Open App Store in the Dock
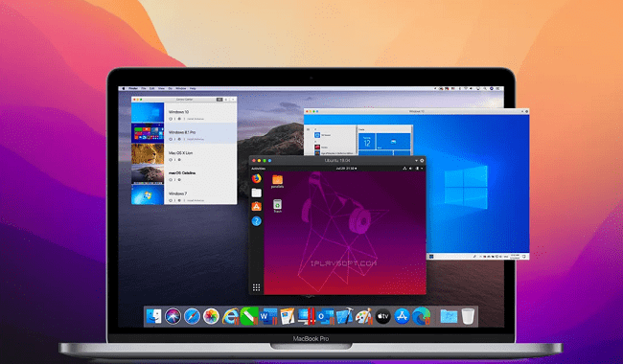Viewport: 623px width, 364px height. pos(402,316)
